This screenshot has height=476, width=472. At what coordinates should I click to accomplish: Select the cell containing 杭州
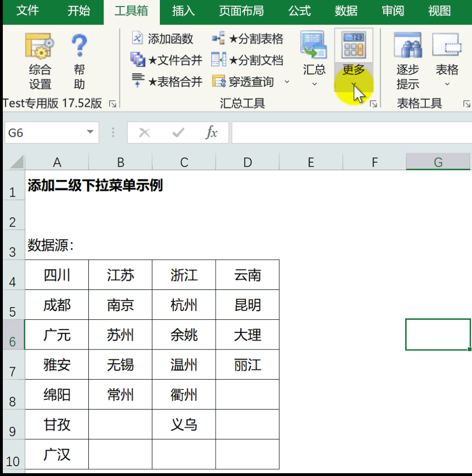(184, 305)
